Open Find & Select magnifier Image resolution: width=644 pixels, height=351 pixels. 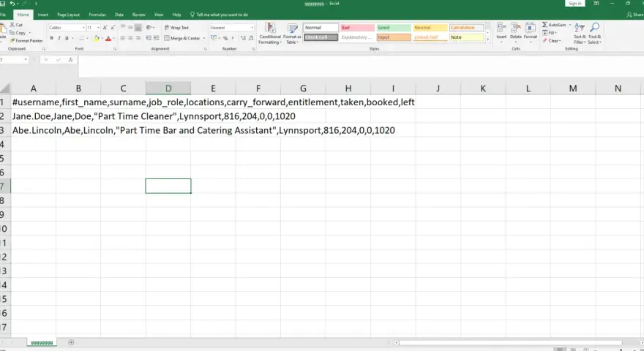coord(594,34)
